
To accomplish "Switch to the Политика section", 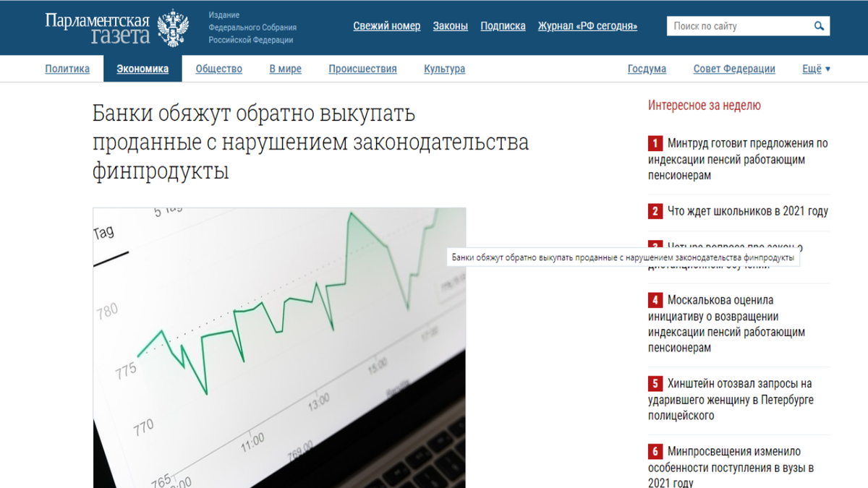I will [x=67, y=69].
